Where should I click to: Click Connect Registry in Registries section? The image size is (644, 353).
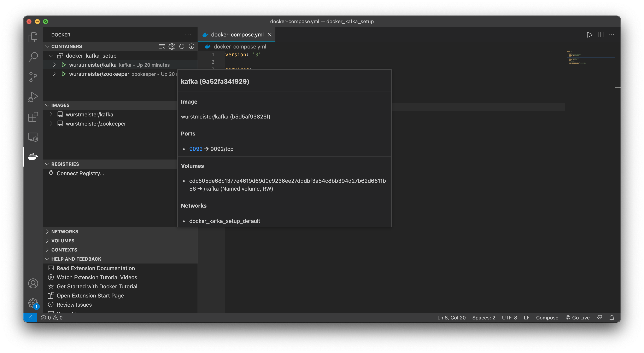pyautogui.click(x=80, y=173)
